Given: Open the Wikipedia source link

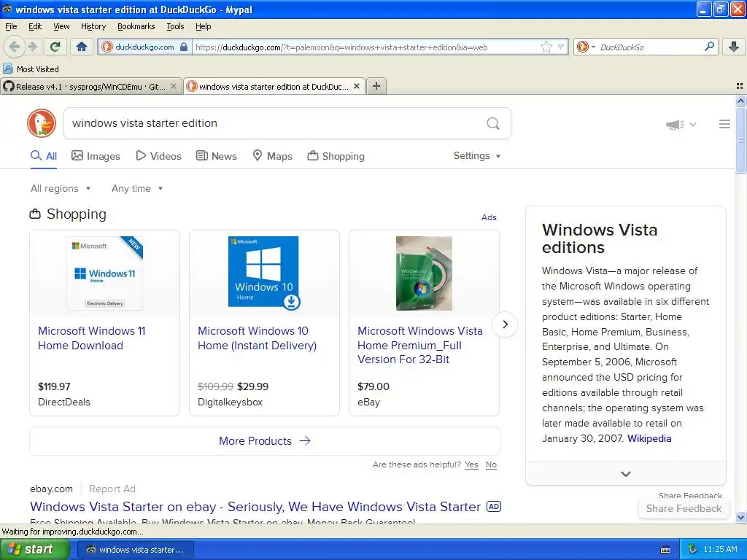Looking at the screenshot, I should pos(649,438).
